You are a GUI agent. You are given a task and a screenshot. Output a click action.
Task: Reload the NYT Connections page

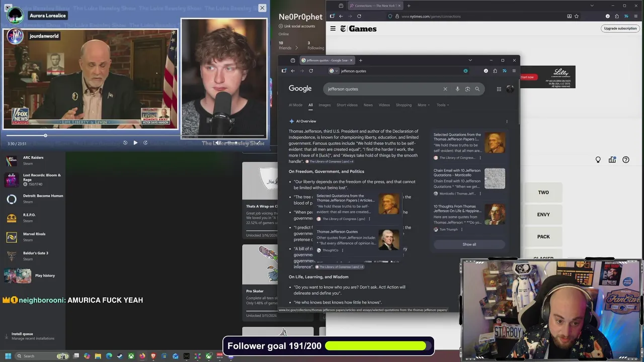tap(359, 16)
